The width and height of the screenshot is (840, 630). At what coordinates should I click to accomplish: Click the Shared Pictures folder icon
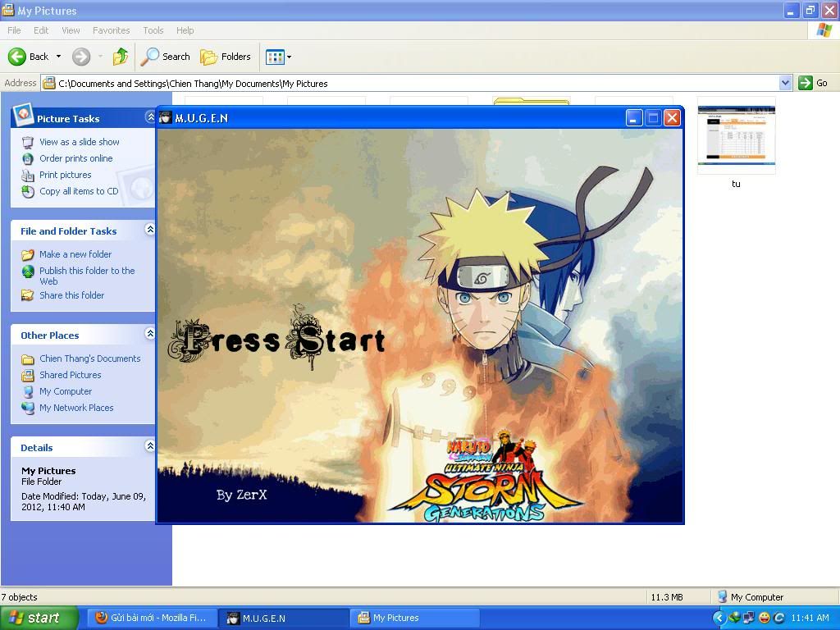click(x=28, y=375)
